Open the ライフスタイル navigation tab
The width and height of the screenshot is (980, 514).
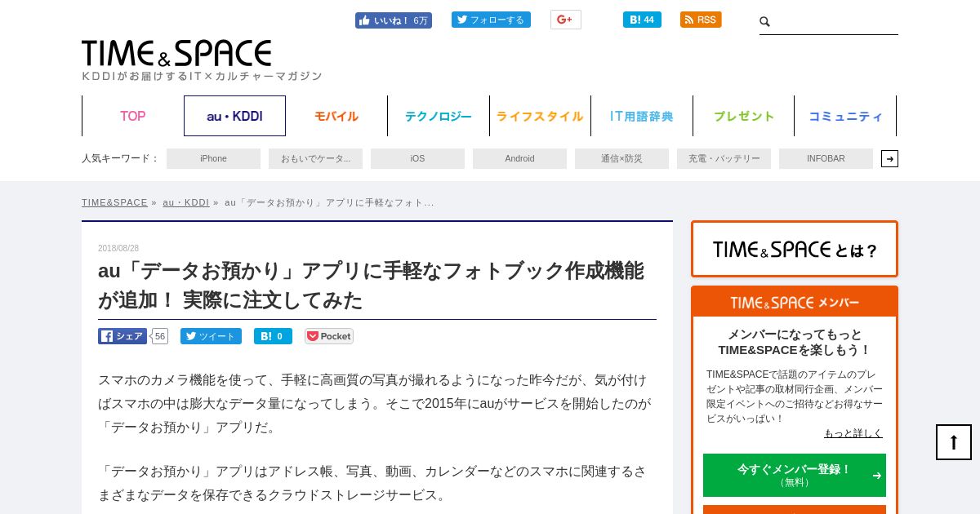pyautogui.click(x=540, y=116)
